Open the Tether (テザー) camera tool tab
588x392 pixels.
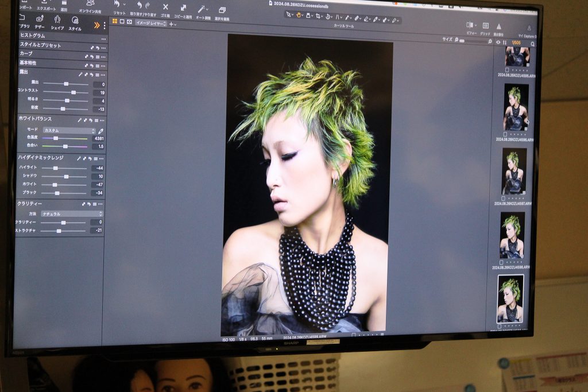40,19
